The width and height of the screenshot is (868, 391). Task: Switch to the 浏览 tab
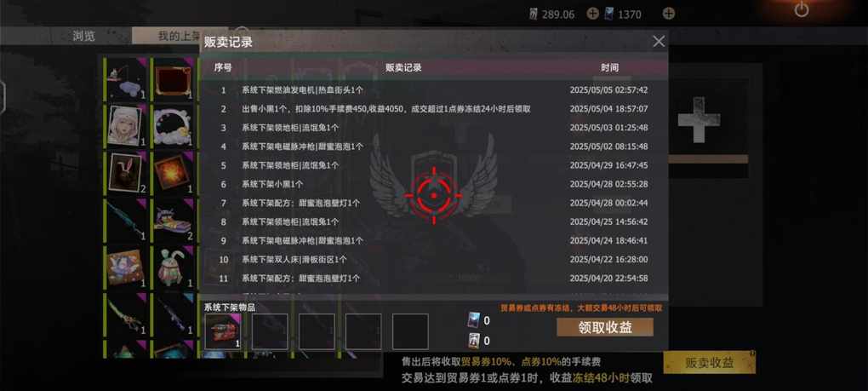[x=84, y=36]
